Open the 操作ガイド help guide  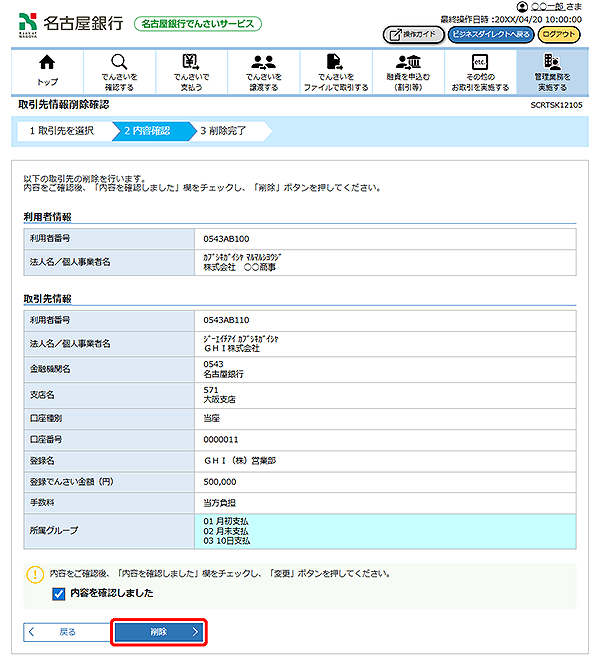tap(412, 34)
